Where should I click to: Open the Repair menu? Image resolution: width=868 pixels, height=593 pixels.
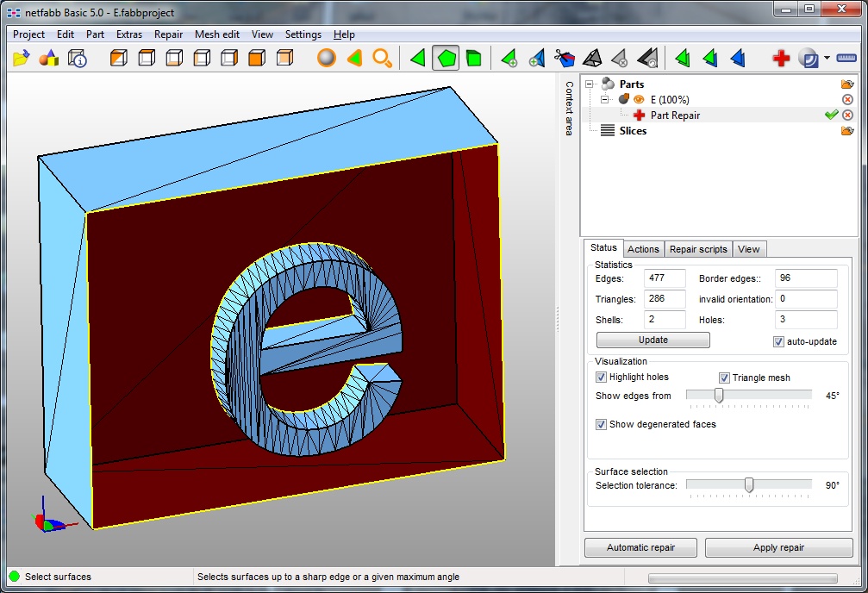coord(168,34)
